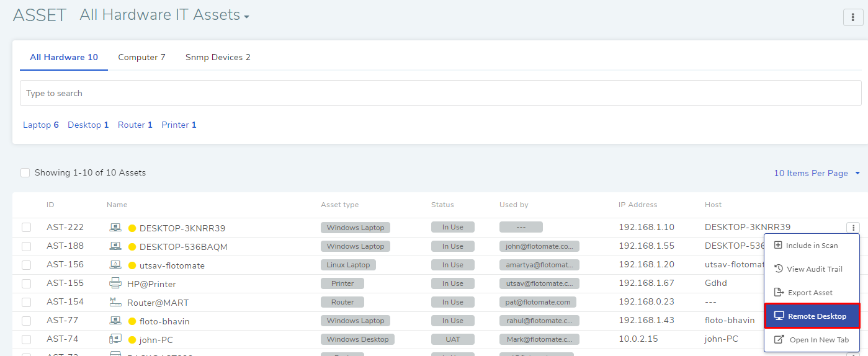This screenshot has width=868, height=356.
Task: Click printer icon beside HP@Printer
Action: click(x=115, y=283)
